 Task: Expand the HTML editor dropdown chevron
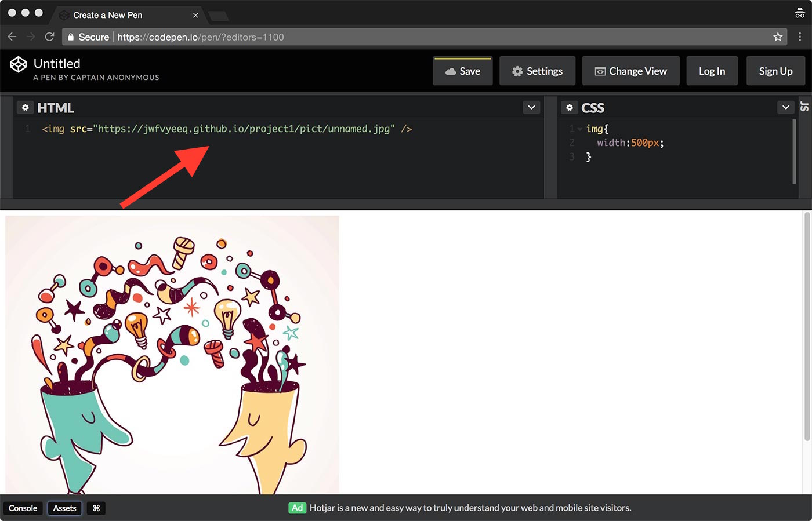(x=531, y=107)
